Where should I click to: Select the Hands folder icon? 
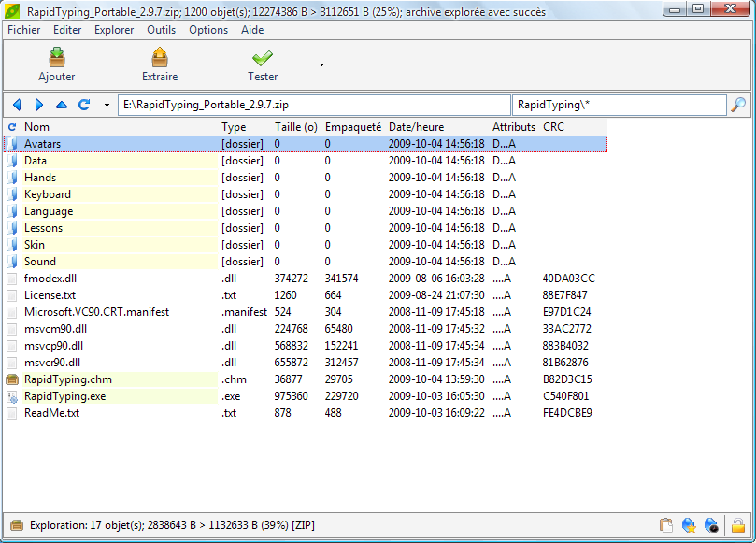pyautogui.click(x=12, y=178)
